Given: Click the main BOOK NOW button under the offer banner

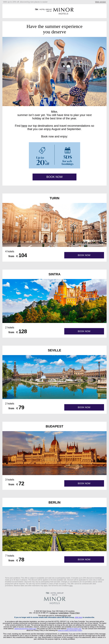Looking at the screenshot, I should pos(54,177).
